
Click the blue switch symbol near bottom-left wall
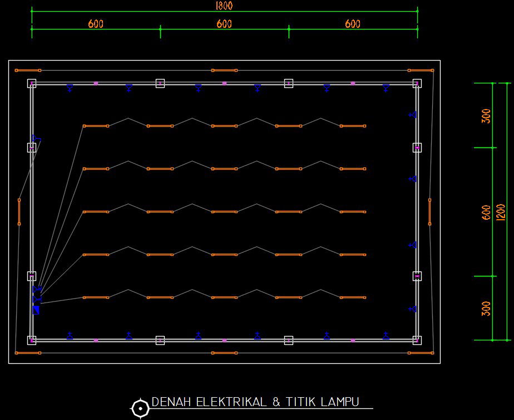point(38,288)
